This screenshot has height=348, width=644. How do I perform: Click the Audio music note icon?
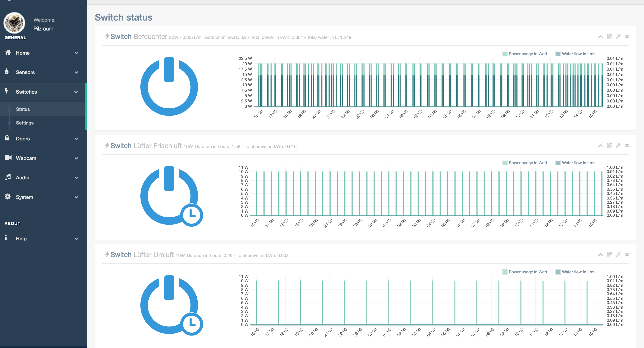point(8,177)
